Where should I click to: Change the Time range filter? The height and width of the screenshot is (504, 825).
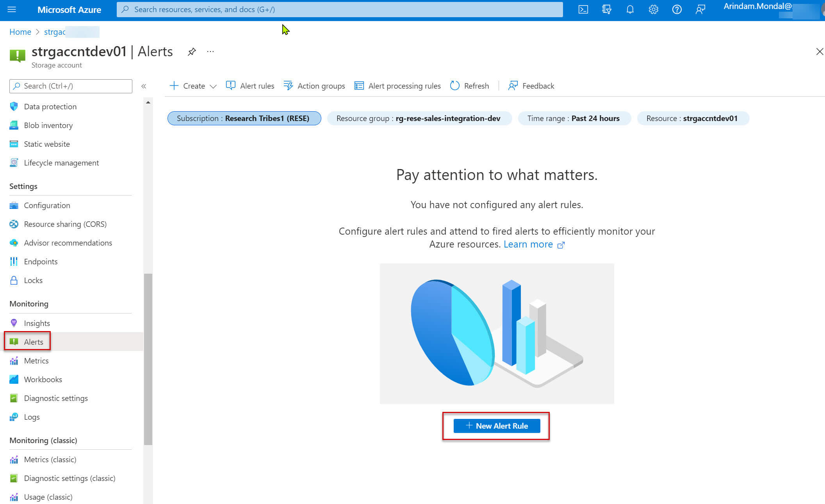coord(574,118)
